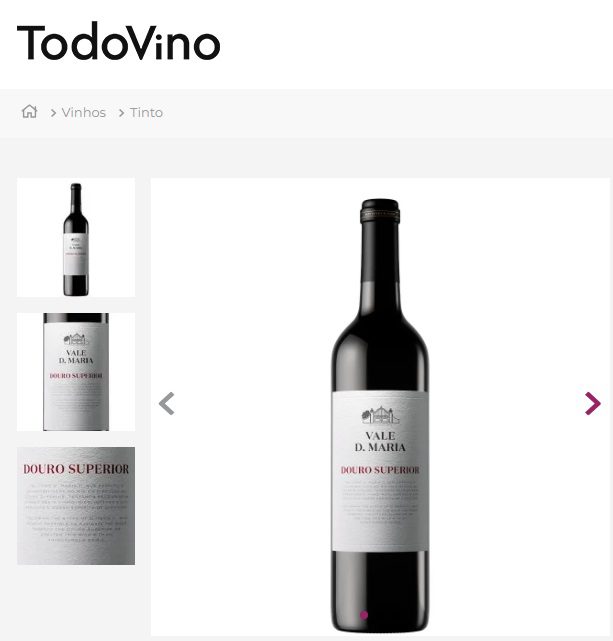Open the Vinhos breadcrumb category
Viewport: 613px width, 641px height.
[84, 112]
